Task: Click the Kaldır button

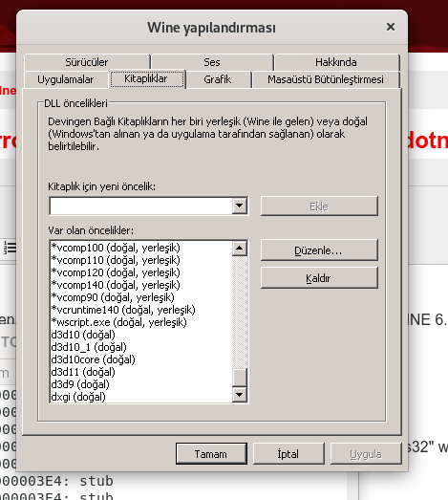Action: pos(319,278)
